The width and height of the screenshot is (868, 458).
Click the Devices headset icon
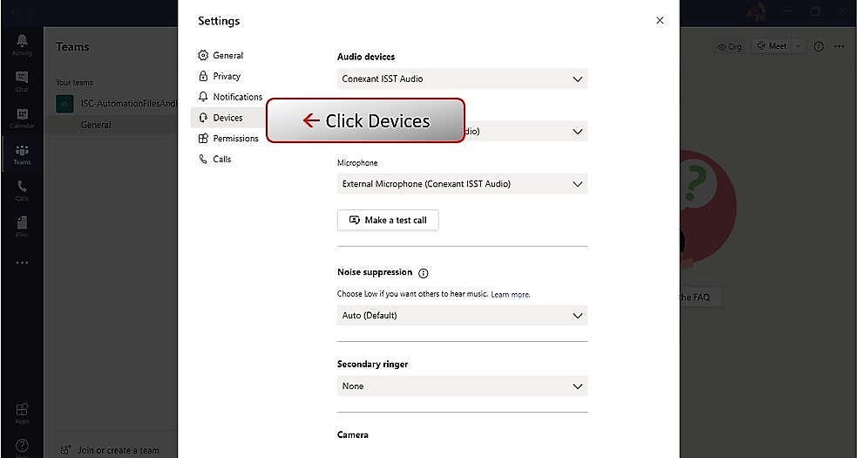203,118
